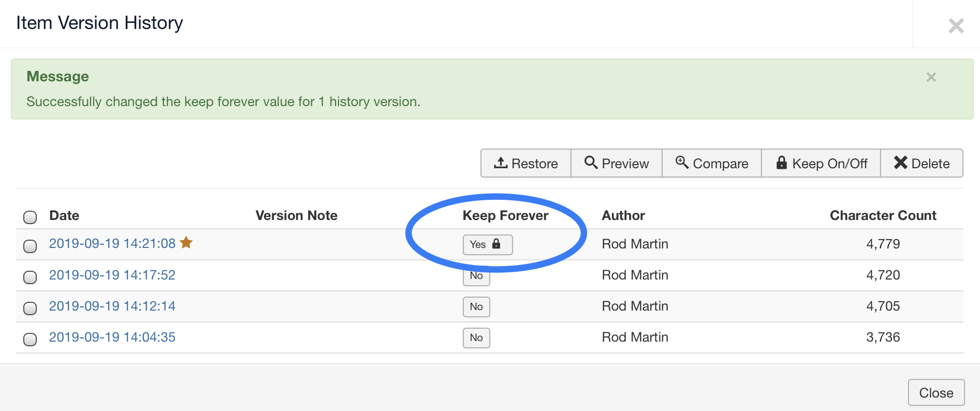Click the star icon beside current version
The height and width of the screenshot is (411, 980).
click(x=186, y=242)
